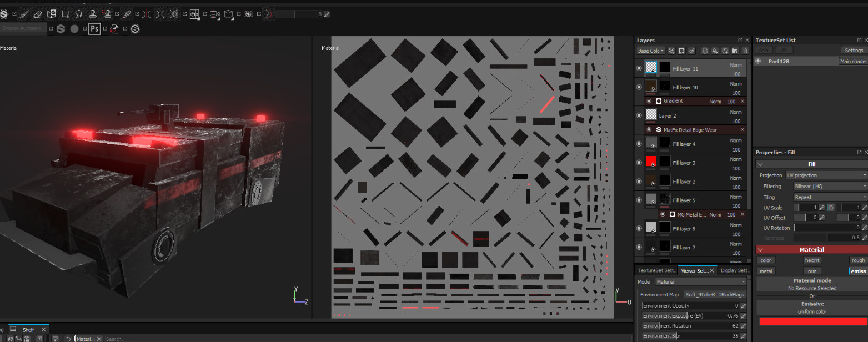Hide Layer 2 visibility

[639, 115]
